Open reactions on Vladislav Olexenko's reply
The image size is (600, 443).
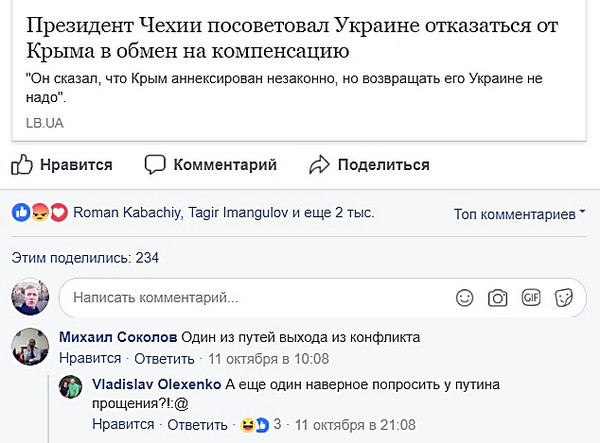[254, 425]
